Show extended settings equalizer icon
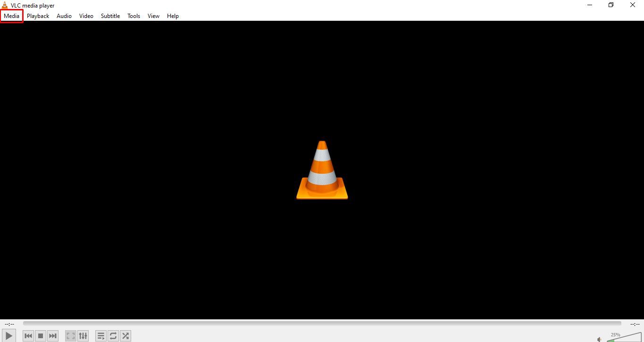 point(83,336)
